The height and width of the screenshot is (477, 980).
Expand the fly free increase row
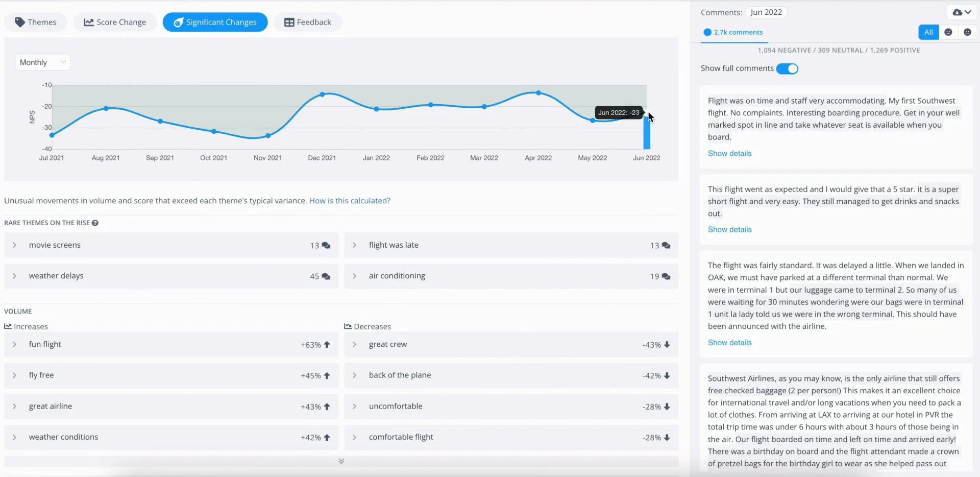(171, 375)
